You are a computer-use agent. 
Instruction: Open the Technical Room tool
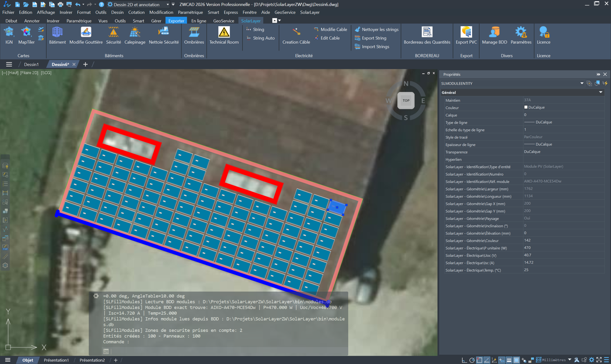[x=224, y=35]
